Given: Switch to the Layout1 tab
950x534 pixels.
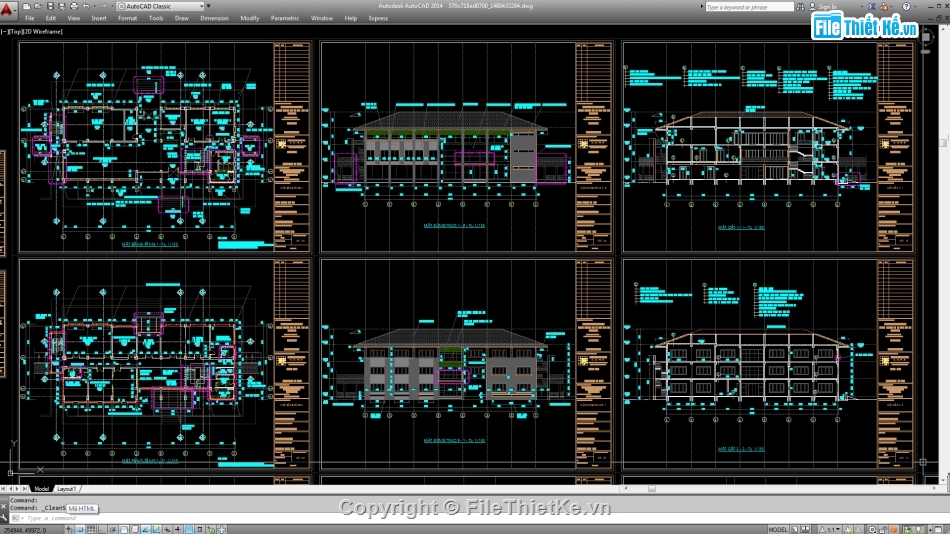Looking at the screenshot, I should pyautogui.click(x=67, y=489).
